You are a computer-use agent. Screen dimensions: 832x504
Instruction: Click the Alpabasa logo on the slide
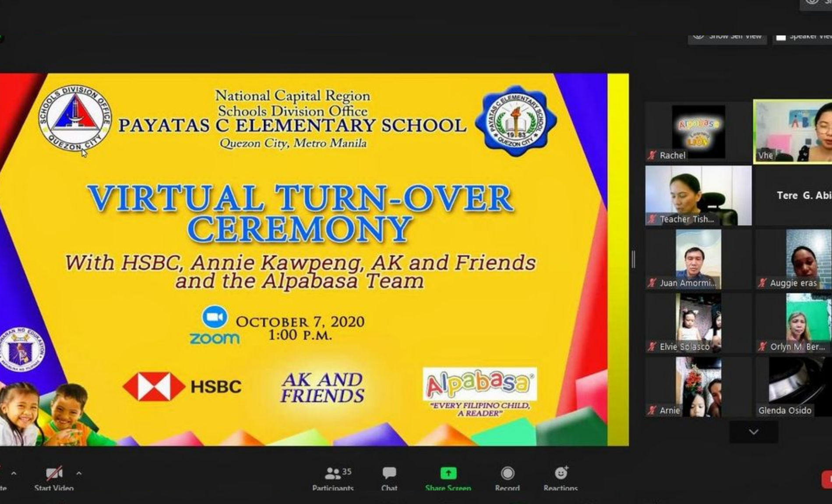(480, 384)
